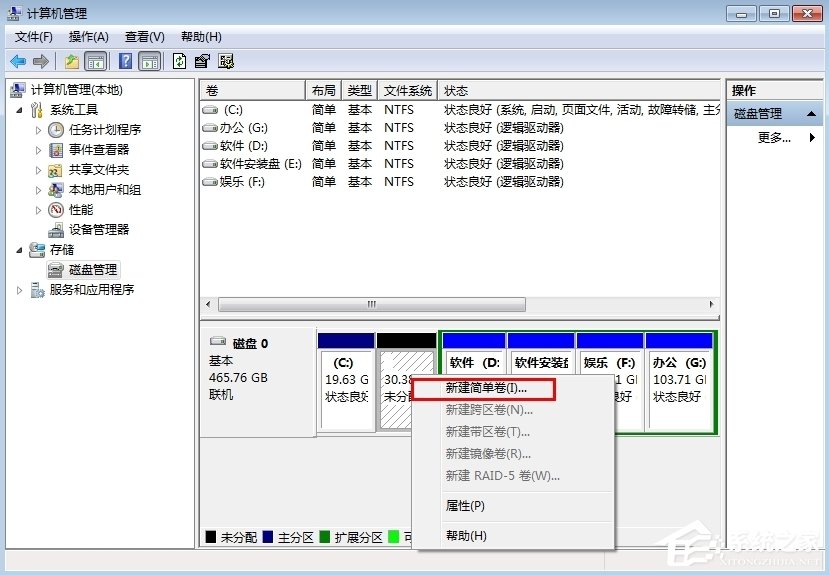Click the Refresh toolbar icon
This screenshot has width=829, height=575.
[x=179, y=61]
